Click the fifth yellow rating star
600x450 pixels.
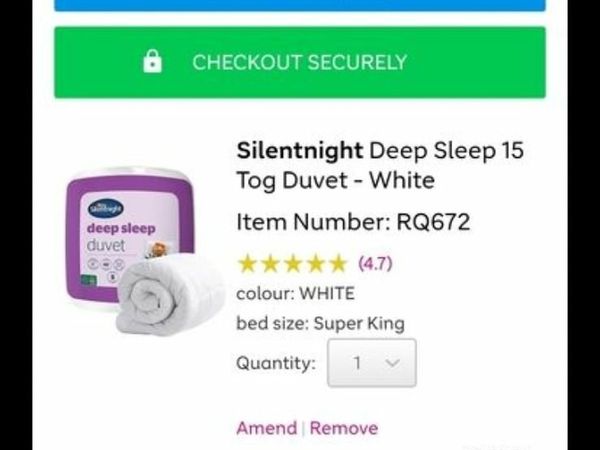[338, 264]
